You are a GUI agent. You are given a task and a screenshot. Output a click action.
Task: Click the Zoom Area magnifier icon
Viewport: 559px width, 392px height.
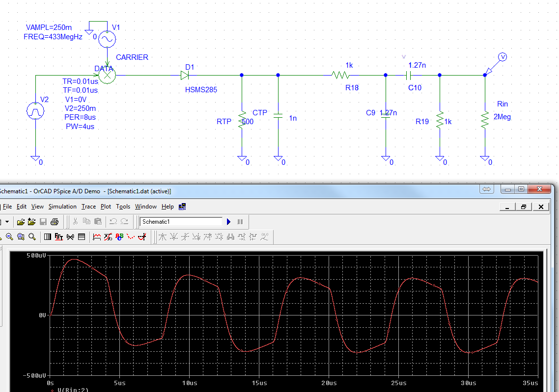(21, 237)
